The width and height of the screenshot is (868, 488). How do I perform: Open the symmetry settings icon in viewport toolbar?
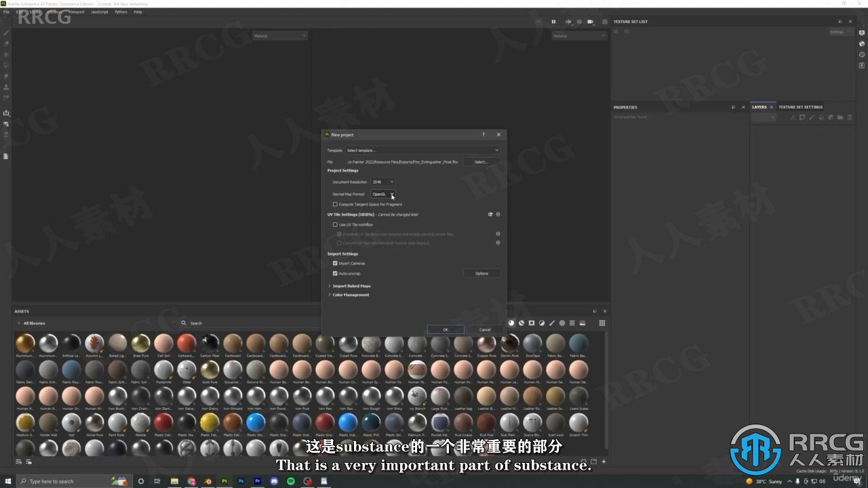coord(568,22)
